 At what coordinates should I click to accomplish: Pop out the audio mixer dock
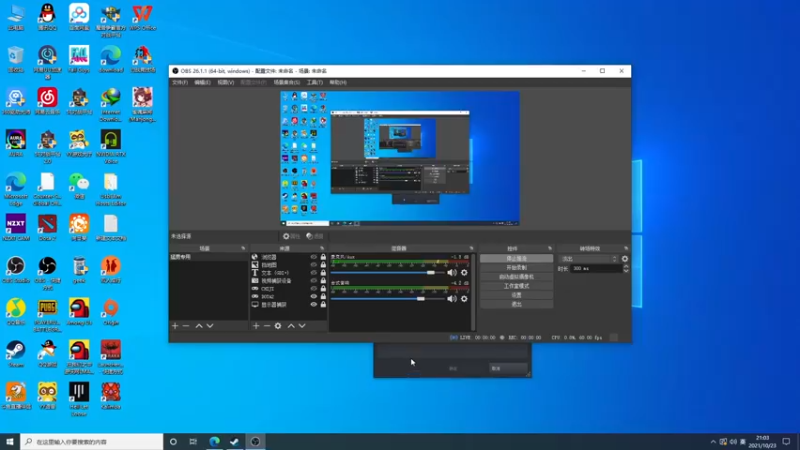point(471,248)
